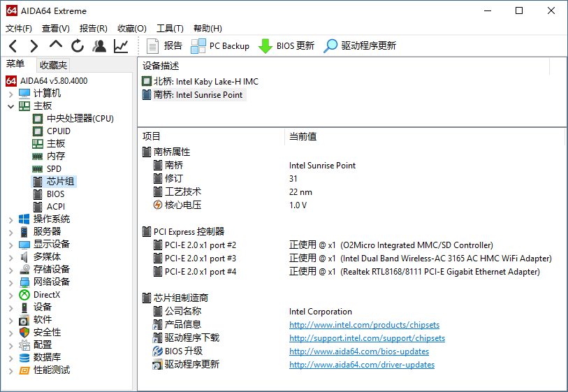Click the 计算机 monitor icon

tap(24, 93)
